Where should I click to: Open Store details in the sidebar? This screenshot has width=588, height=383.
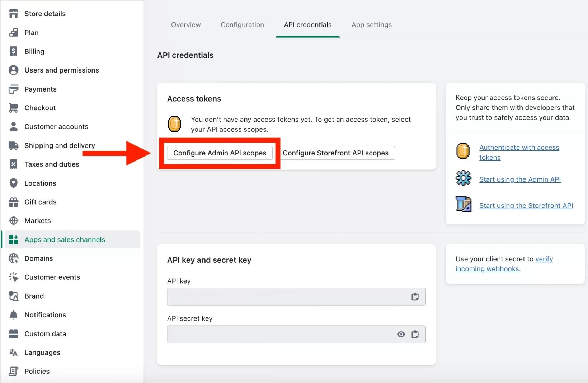45,14
